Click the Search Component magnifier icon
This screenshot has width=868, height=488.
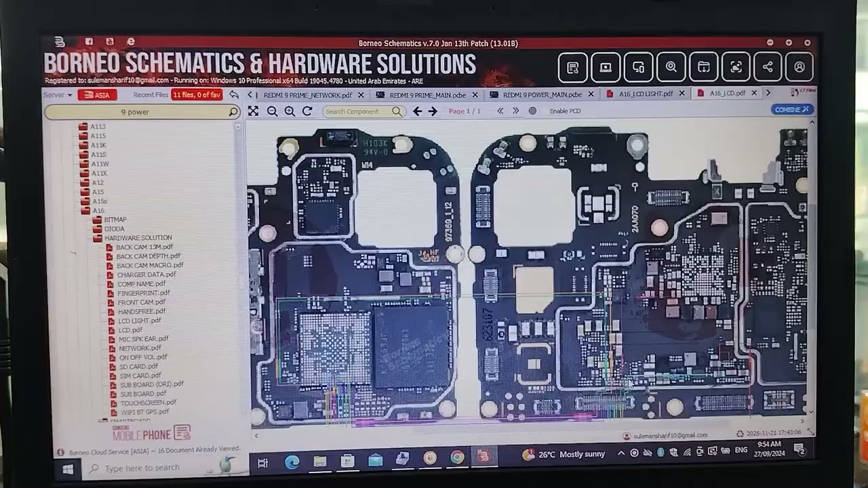pos(397,111)
